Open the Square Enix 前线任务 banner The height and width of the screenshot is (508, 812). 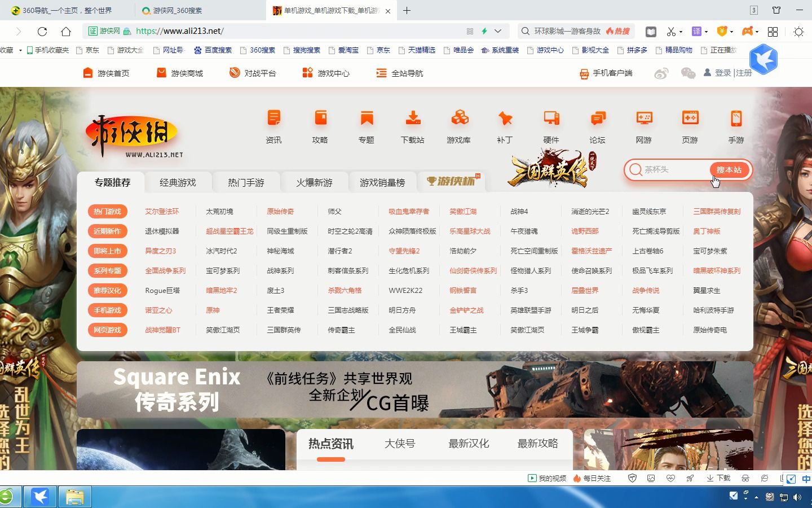[x=415, y=389]
